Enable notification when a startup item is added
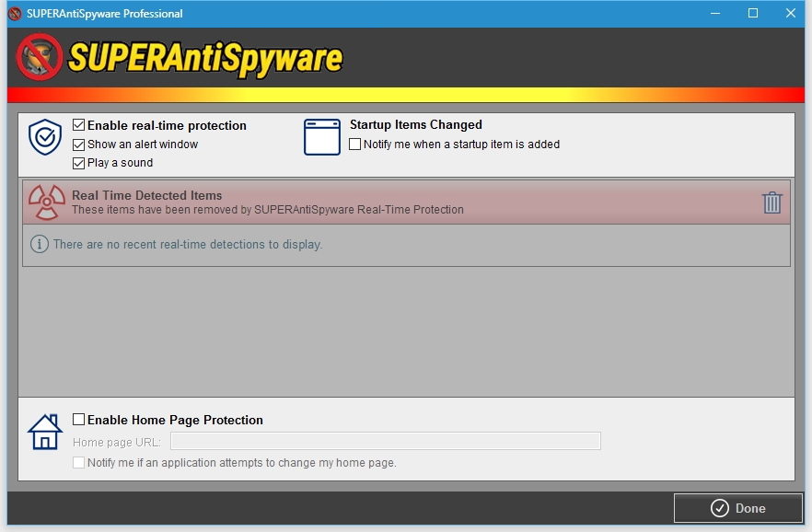Viewport: 812px width, 532px height. click(355, 145)
